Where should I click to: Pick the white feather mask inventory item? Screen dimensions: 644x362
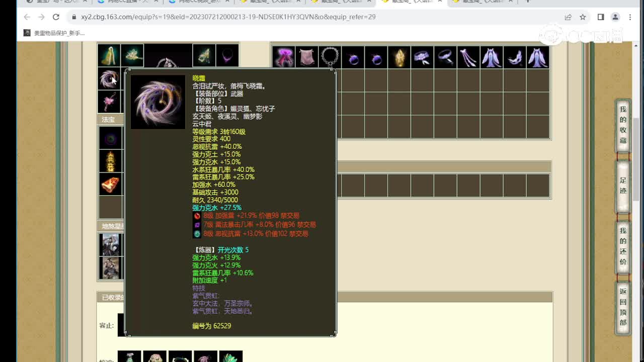click(x=515, y=57)
